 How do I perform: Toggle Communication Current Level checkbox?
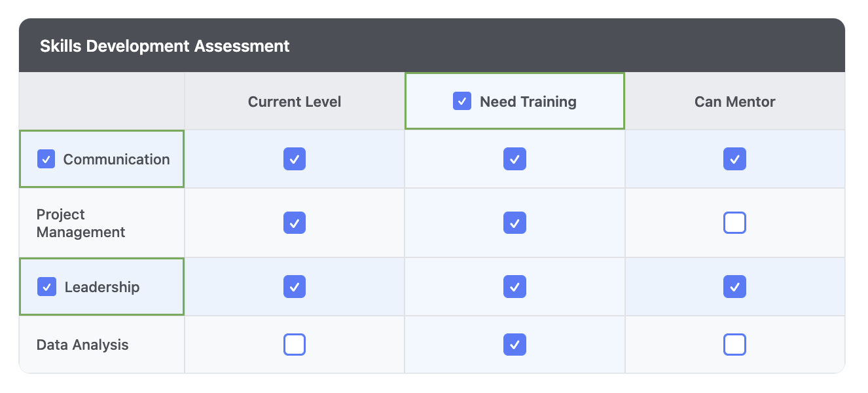(295, 159)
